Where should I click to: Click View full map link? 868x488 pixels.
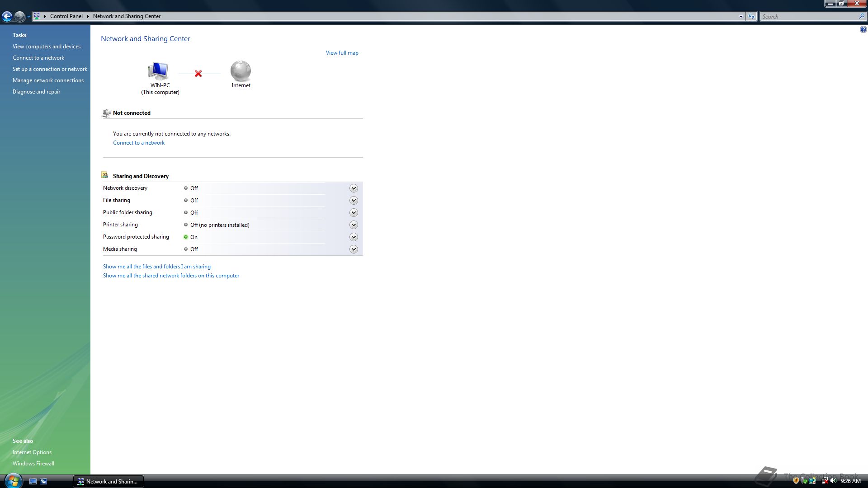[x=342, y=53]
